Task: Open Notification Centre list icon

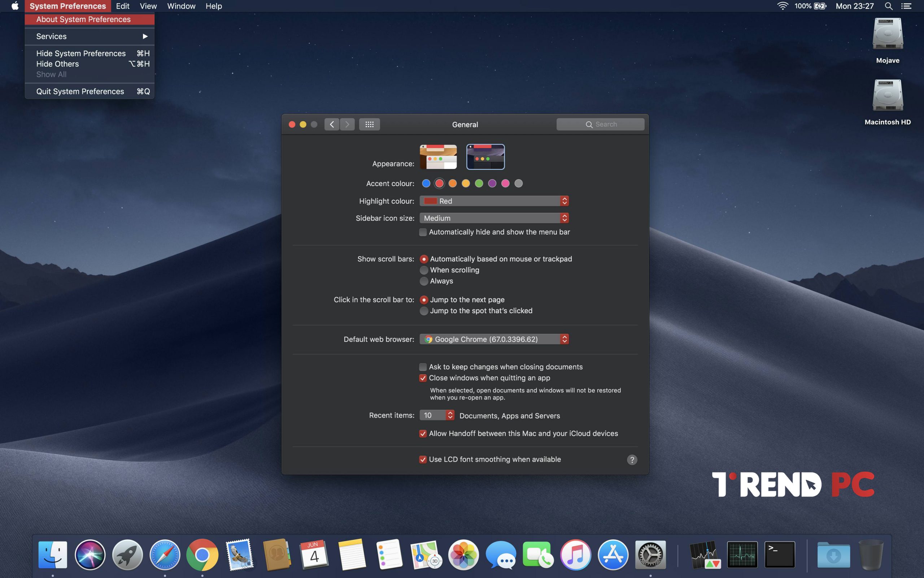Action: coord(906,6)
